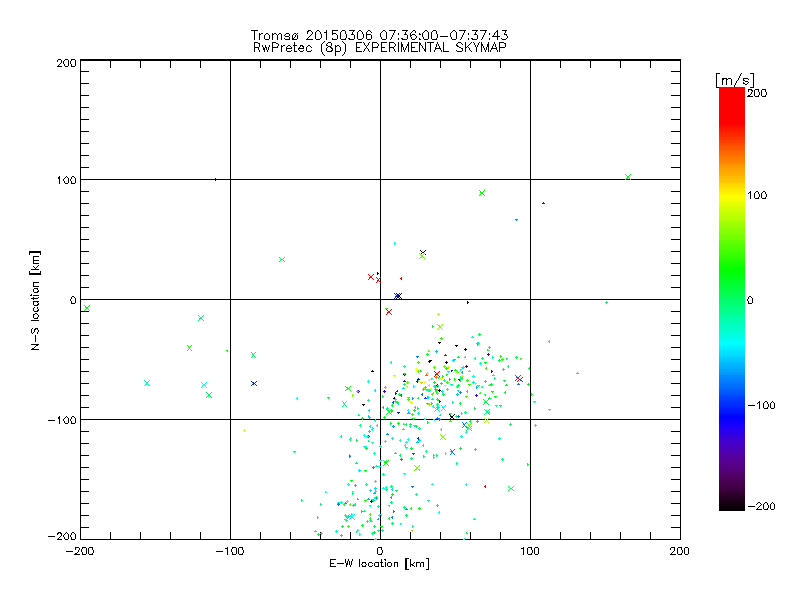Click the colorbar's 100 m/s label

(x=757, y=195)
